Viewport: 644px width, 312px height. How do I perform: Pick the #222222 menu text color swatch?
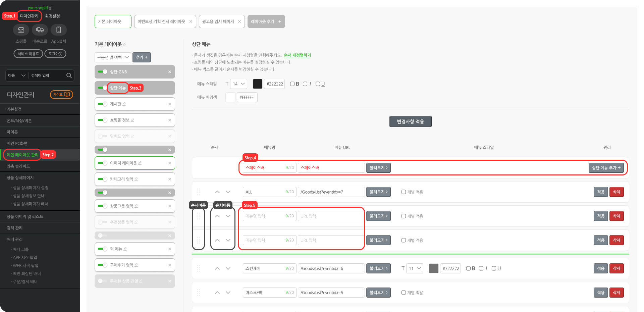(x=257, y=84)
